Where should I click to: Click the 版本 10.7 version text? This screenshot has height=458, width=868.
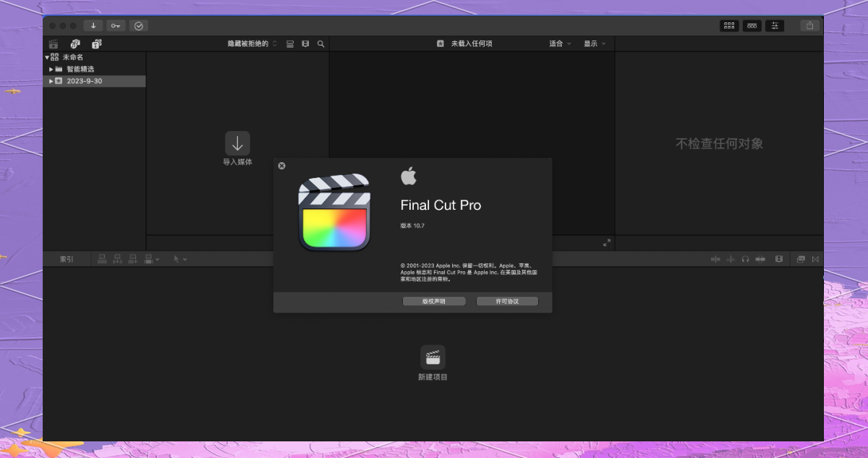[412, 226]
